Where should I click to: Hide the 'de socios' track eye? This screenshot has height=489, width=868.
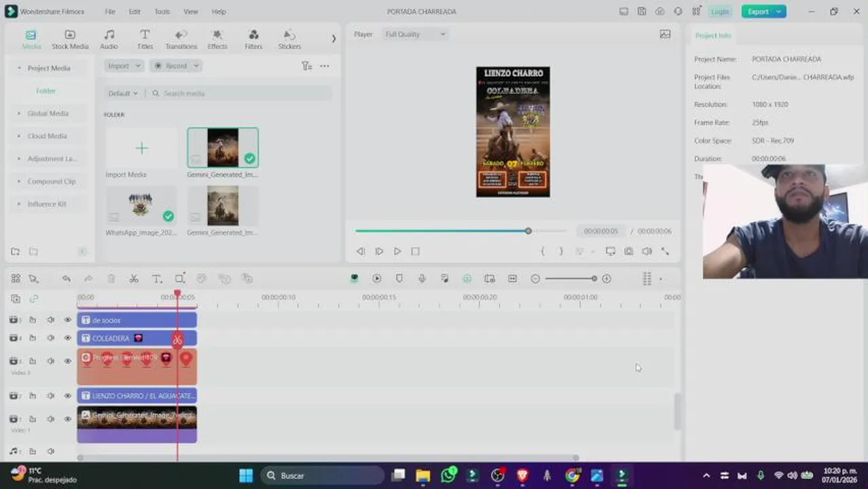pos(67,320)
